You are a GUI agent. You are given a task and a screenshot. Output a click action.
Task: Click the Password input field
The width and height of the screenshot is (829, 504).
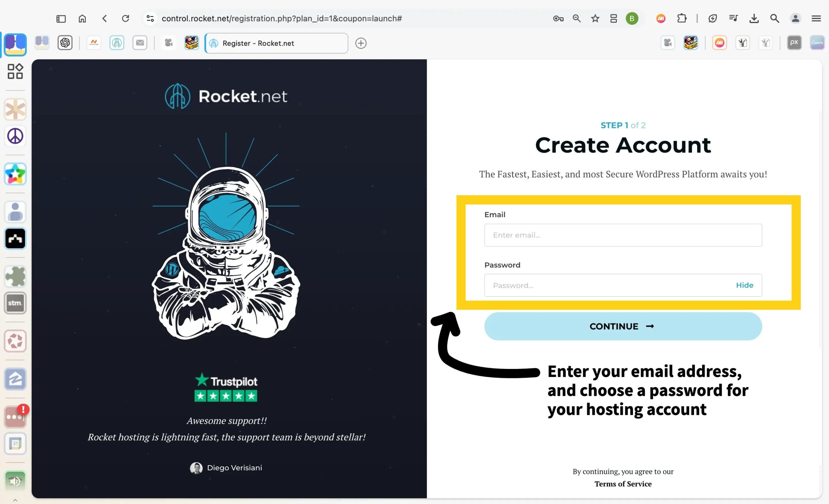point(606,285)
